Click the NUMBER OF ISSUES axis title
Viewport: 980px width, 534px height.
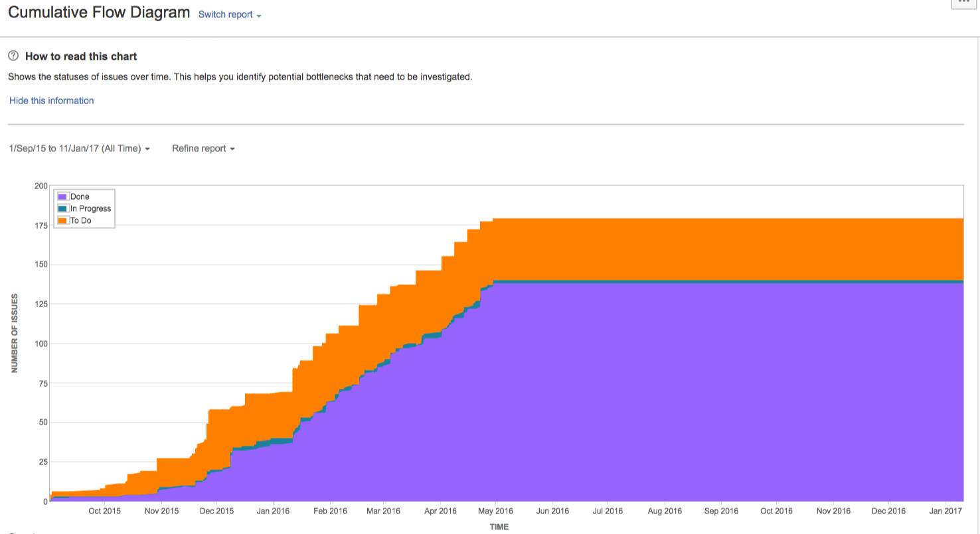click(x=14, y=334)
